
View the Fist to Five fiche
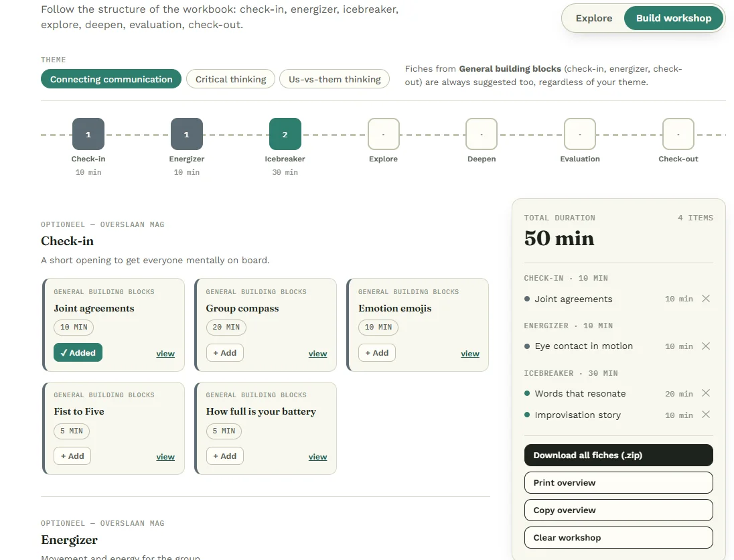tap(165, 457)
